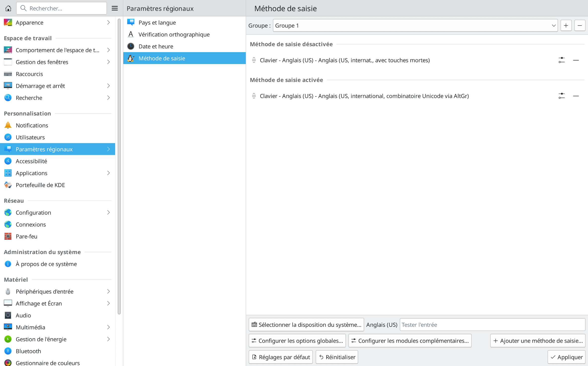The image size is (588, 366).
Task: Click the Notifications bell icon
Action: [x=8, y=125]
